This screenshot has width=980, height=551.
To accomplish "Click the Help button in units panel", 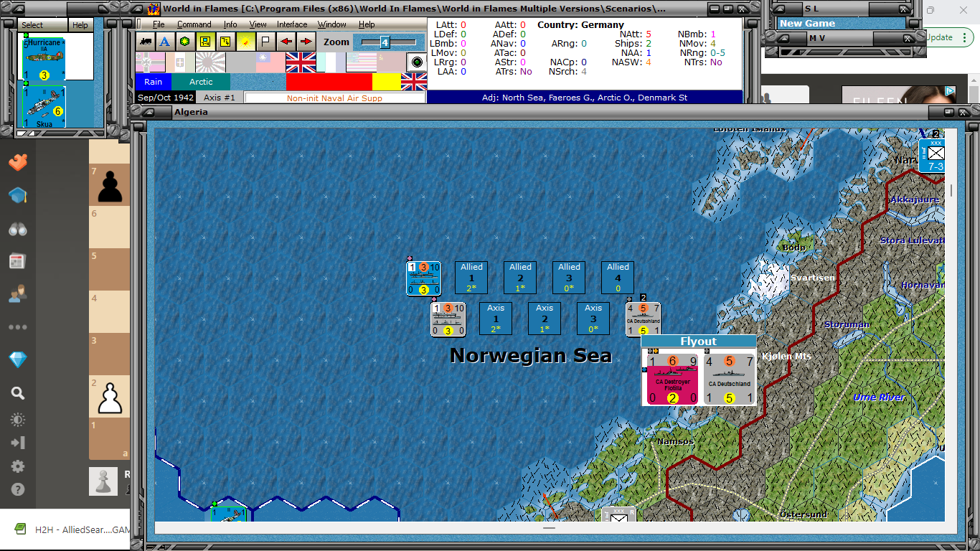I will pos(80,25).
